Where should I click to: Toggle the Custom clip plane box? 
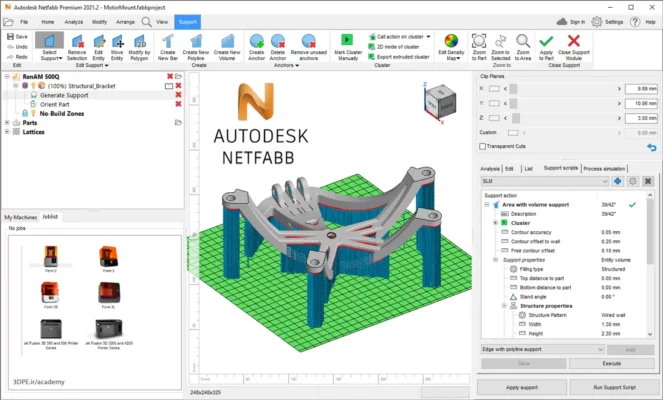[513, 133]
